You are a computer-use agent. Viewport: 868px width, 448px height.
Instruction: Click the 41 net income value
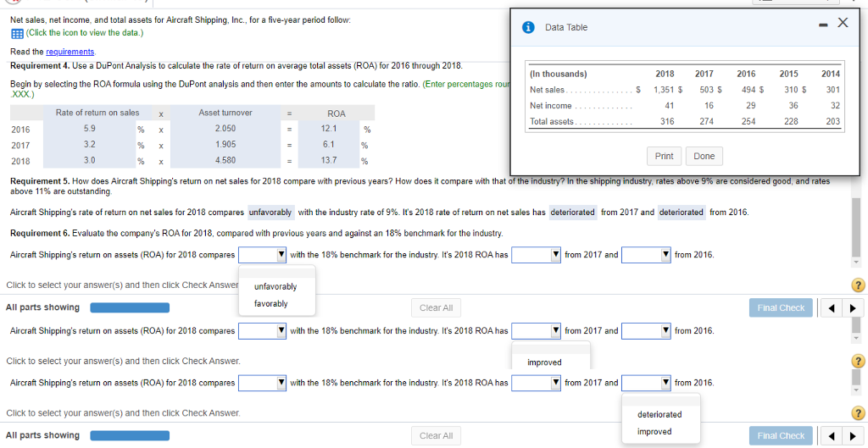pyautogui.click(x=670, y=105)
